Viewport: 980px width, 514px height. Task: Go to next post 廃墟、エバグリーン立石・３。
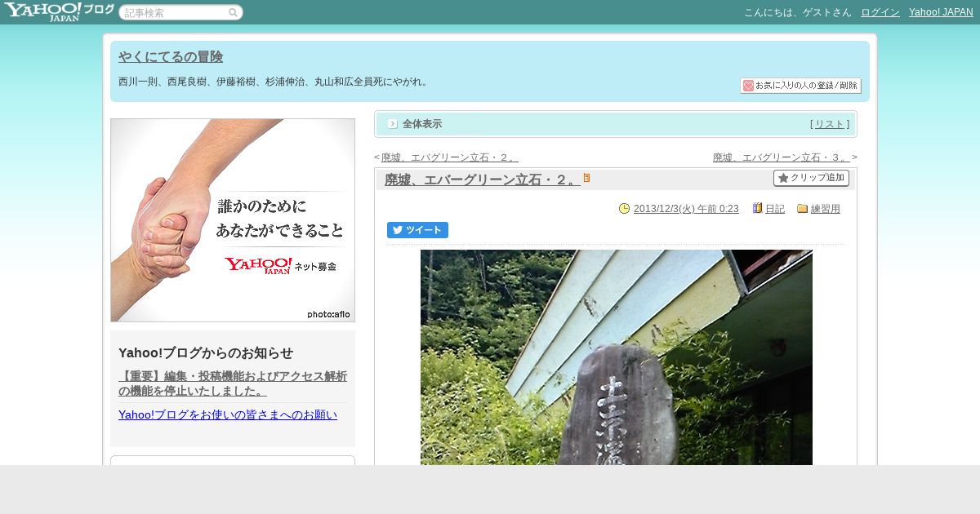coord(781,157)
